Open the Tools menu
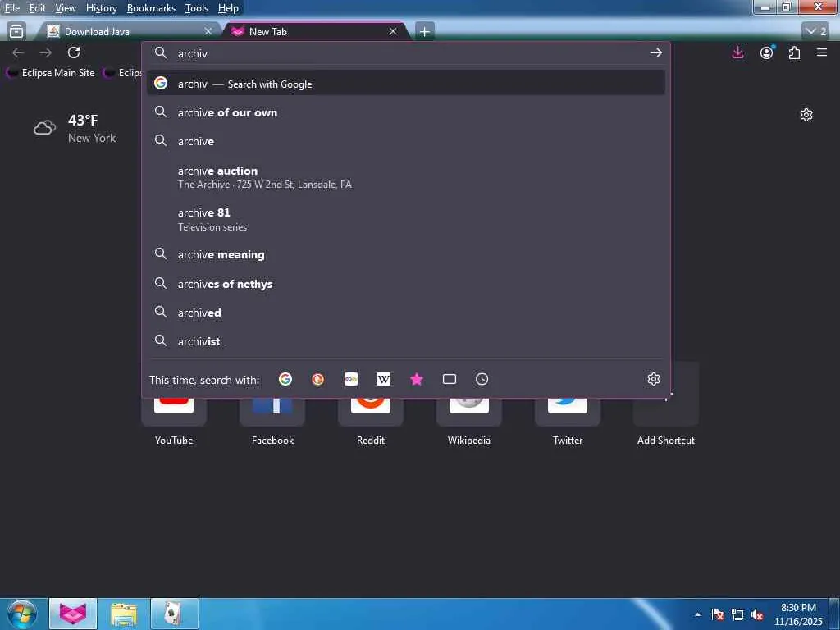 point(197,8)
